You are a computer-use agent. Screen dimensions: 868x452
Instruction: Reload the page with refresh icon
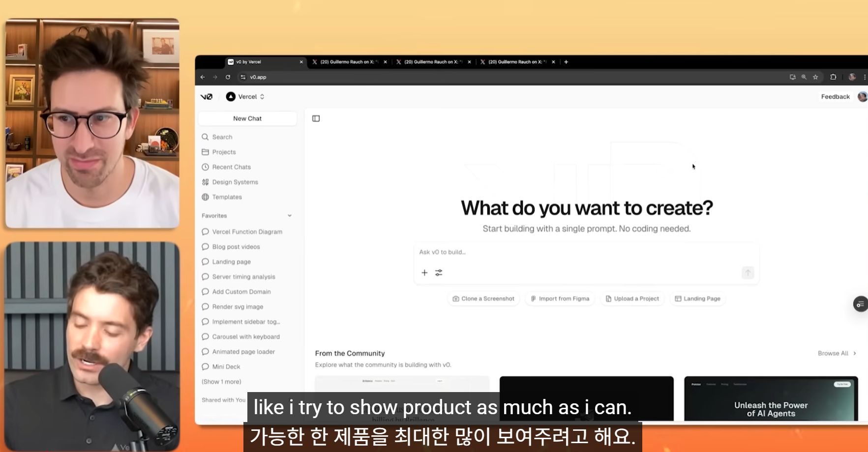tap(228, 77)
